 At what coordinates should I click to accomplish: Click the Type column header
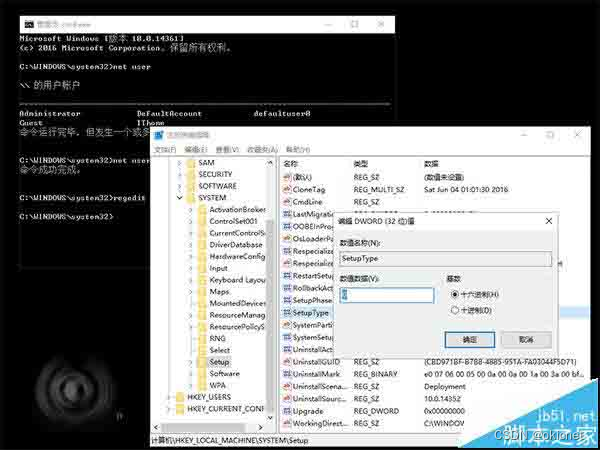[x=360, y=164]
